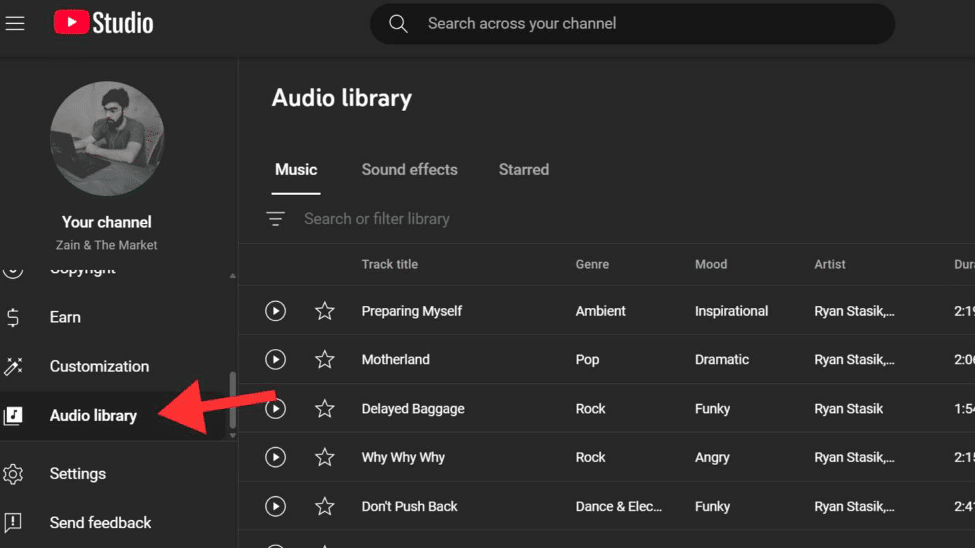The height and width of the screenshot is (550, 977).
Task: Click the Preparing Myself track title
Action: tap(411, 311)
